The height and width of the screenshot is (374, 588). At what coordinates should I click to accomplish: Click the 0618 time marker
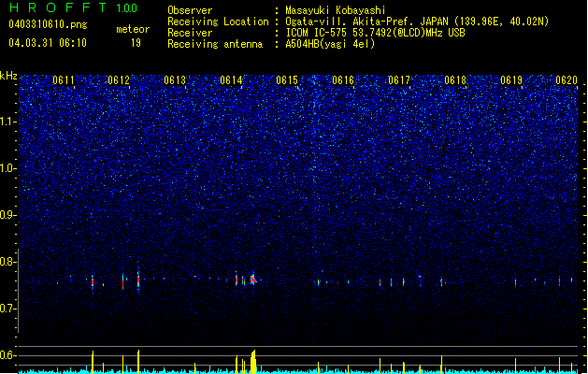click(455, 80)
